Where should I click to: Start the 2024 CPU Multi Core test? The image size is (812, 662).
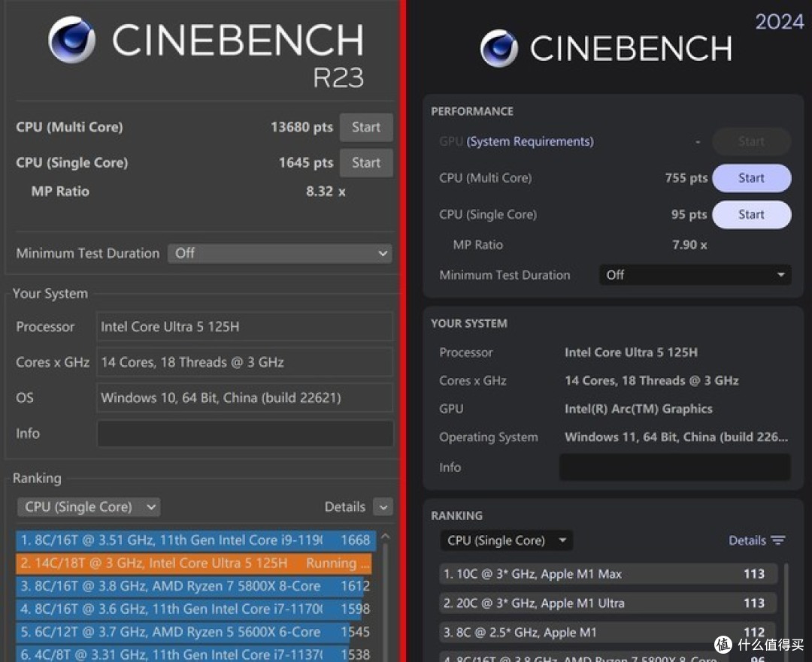pos(751,178)
